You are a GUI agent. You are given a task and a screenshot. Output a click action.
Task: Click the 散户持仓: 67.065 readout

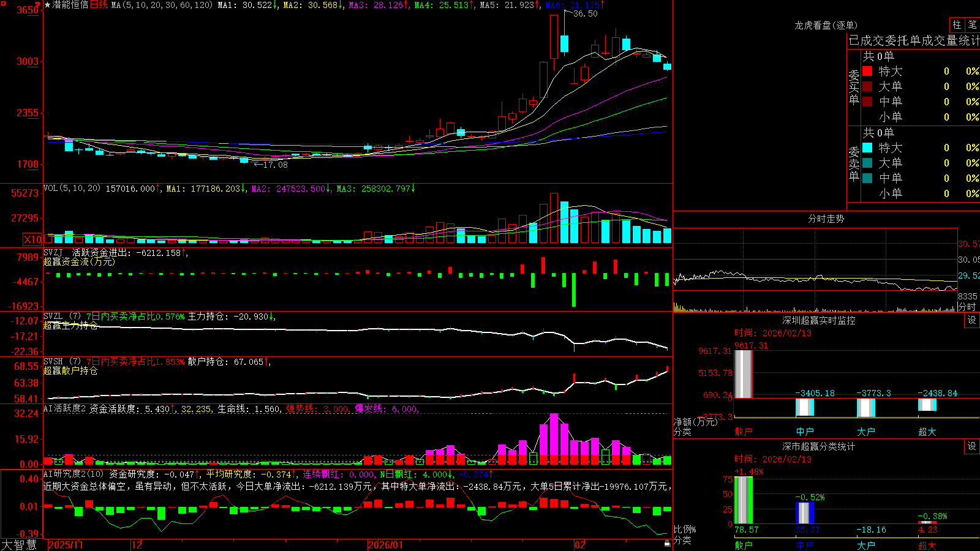click(229, 362)
